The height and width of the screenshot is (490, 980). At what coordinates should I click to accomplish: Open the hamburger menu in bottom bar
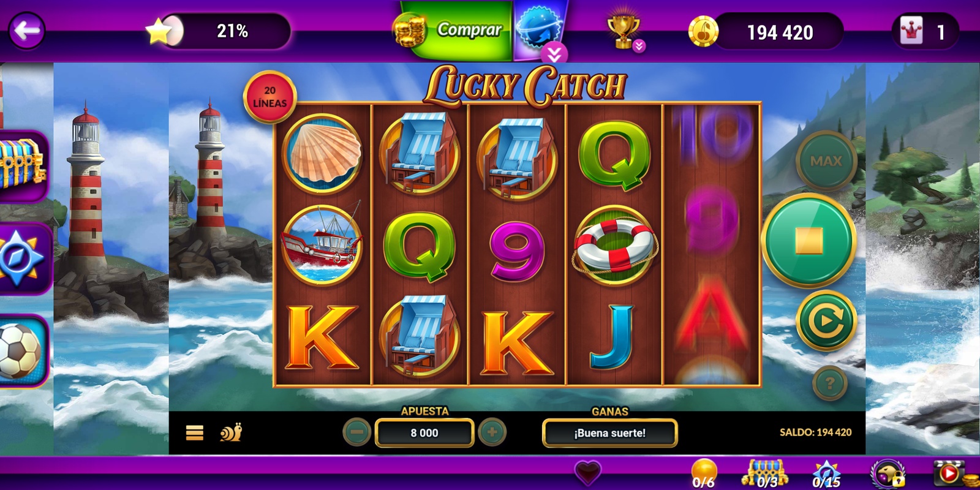(195, 433)
